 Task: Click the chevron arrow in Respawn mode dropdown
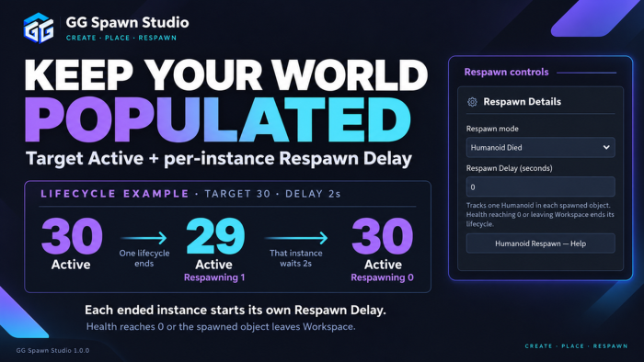[606, 147]
